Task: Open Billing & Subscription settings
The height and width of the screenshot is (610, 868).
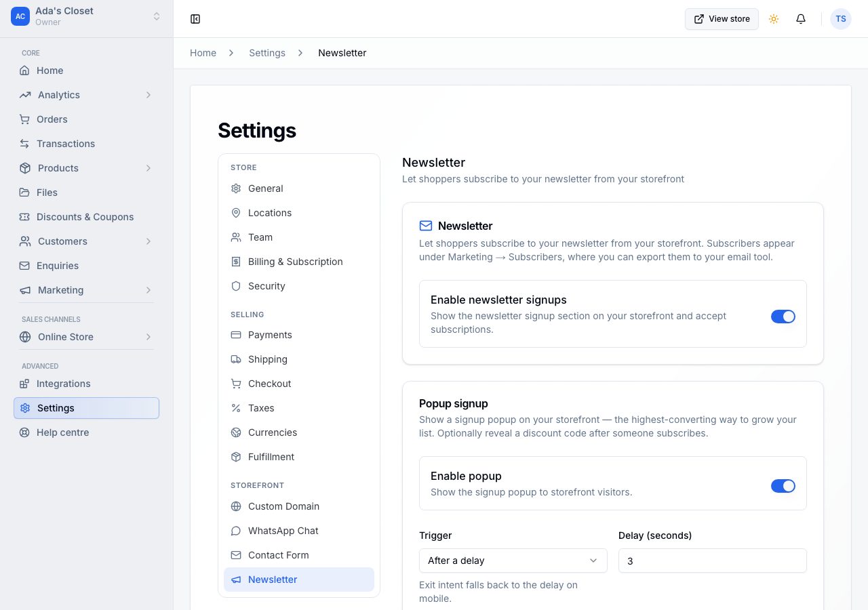Action: pyautogui.click(x=299, y=262)
